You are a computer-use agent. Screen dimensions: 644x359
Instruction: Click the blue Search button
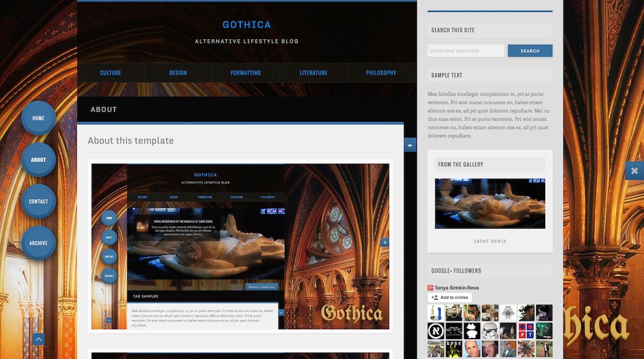point(530,51)
